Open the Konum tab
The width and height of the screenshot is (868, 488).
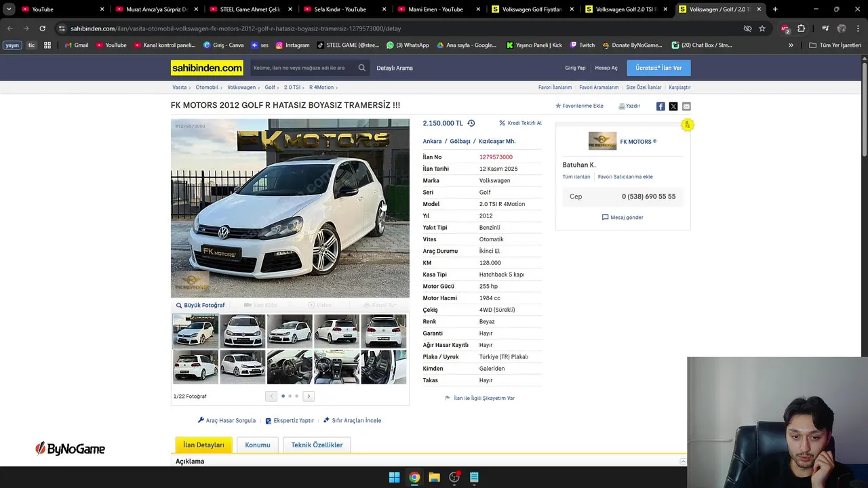coord(258,445)
